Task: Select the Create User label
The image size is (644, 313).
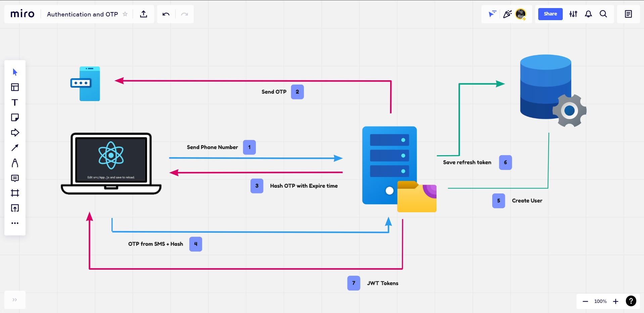Action: 527,200
